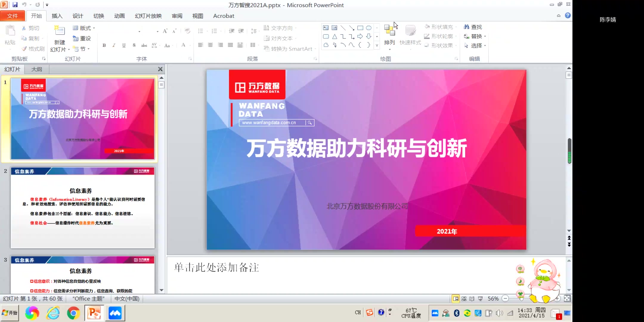
Task: Open the Find (查找) tool
Action: [x=475, y=27]
